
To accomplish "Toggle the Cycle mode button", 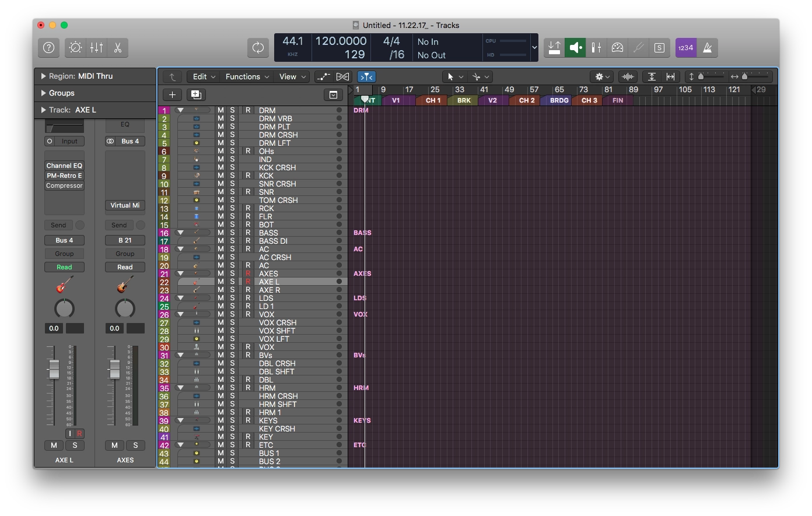I will (x=258, y=48).
